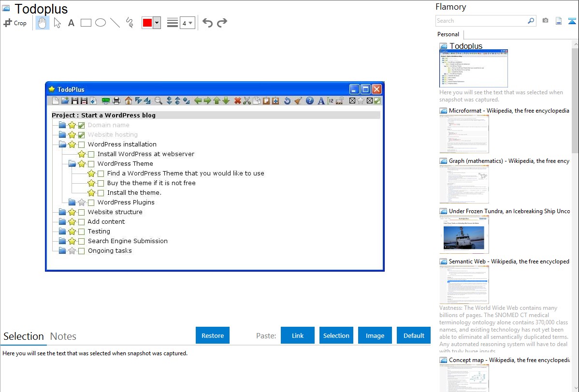Redo the last undone annotation
This screenshot has width=579, height=392.
coord(222,23)
